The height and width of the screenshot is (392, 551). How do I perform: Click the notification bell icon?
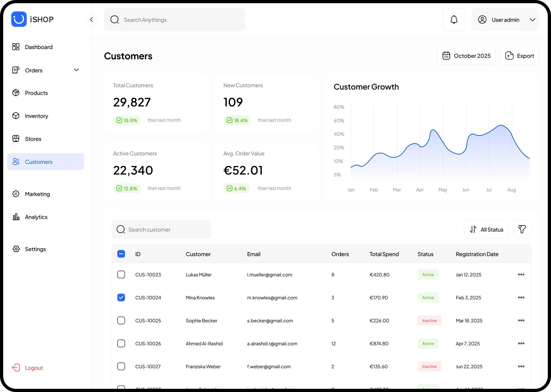click(x=454, y=20)
